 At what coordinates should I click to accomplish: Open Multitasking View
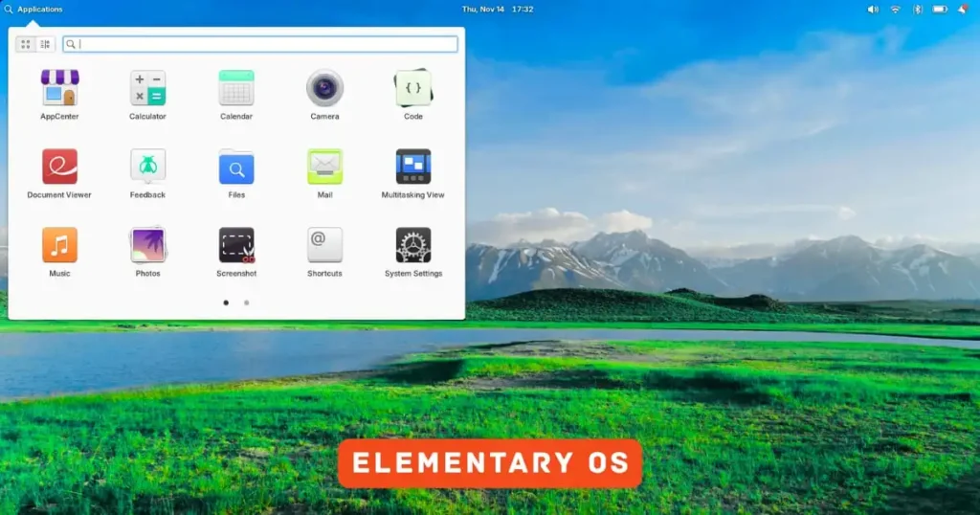[x=413, y=168]
